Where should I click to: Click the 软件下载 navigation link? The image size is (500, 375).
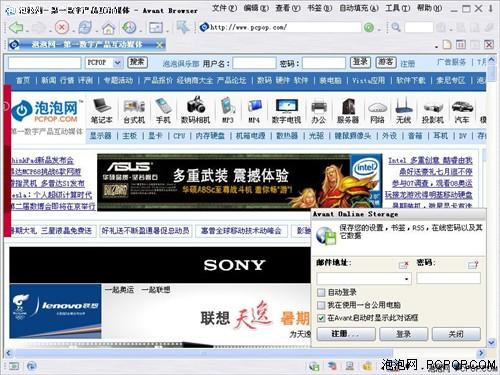pyautogui.click(x=411, y=80)
